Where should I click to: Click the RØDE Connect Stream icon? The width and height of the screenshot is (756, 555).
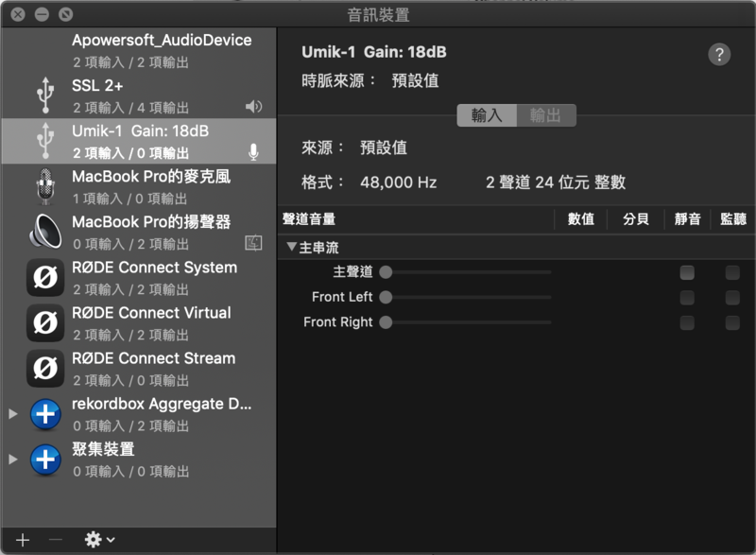point(44,368)
